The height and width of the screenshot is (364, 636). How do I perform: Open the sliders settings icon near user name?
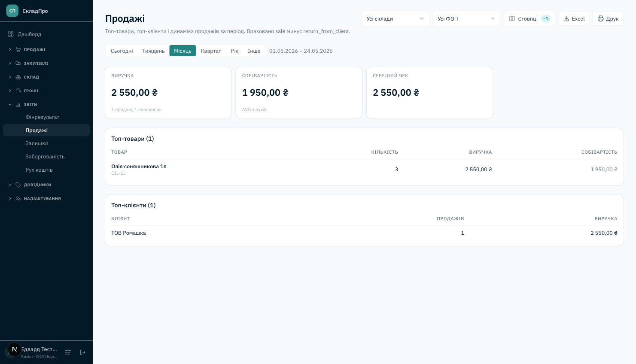click(68, 352)
